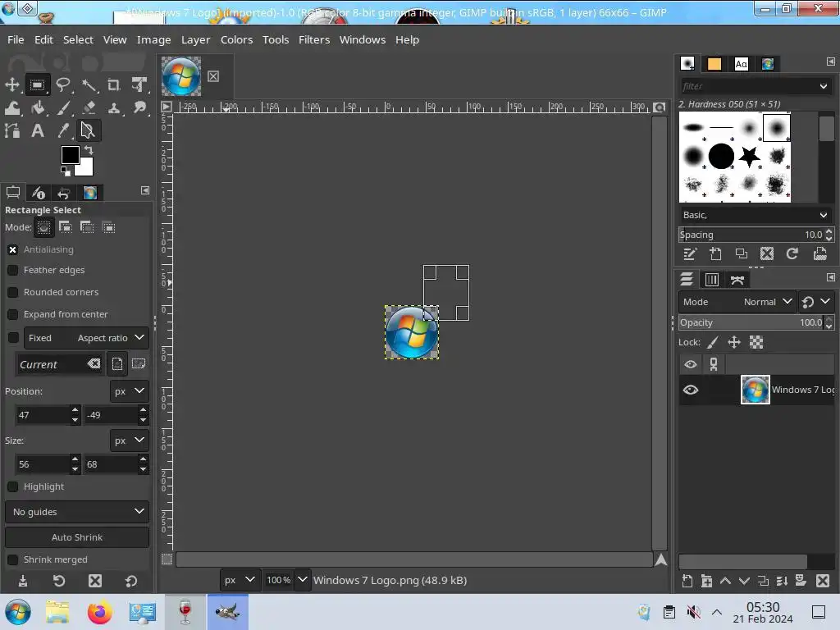Select the Fuzzy Select wand tool
The height and width of the screenshot is (630, 840).
[x=89, y=84]
